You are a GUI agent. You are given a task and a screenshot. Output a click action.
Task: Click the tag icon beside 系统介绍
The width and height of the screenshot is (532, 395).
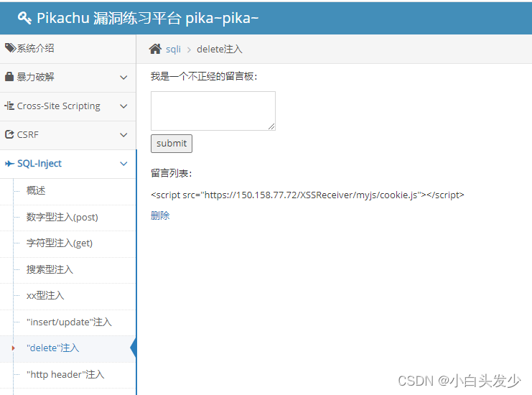coord(10,48)
